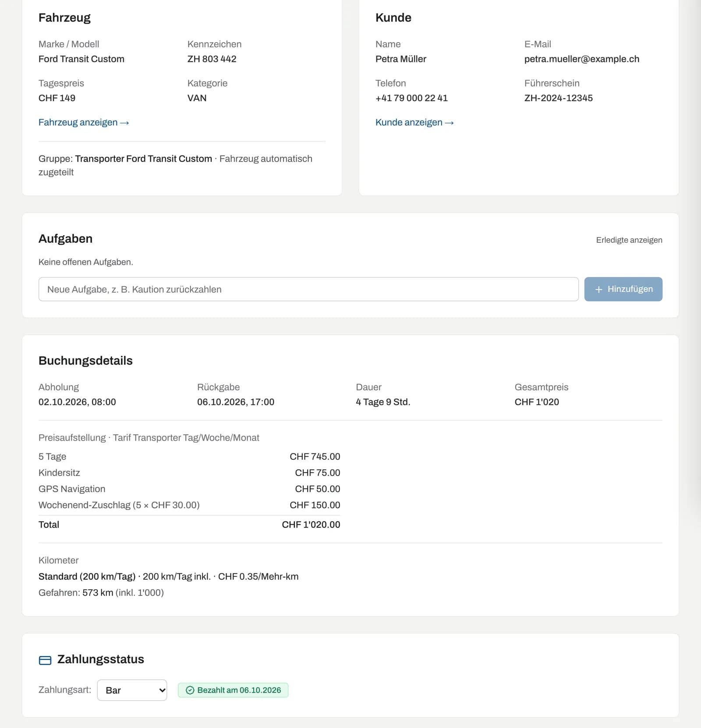Click the Gefahren 573 km text
701x728 pixels.
coord(101,593)
